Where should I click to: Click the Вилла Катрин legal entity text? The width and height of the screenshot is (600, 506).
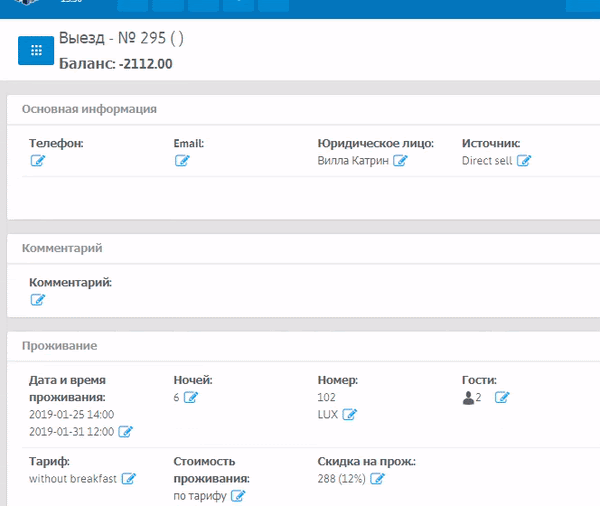click(353, 160)
